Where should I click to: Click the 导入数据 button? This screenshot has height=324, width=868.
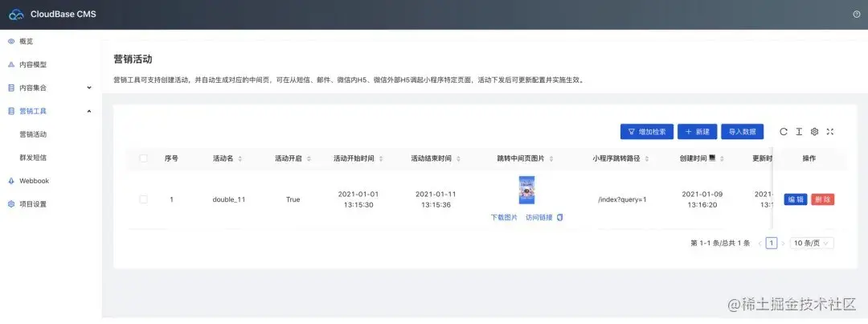(743, 132)
